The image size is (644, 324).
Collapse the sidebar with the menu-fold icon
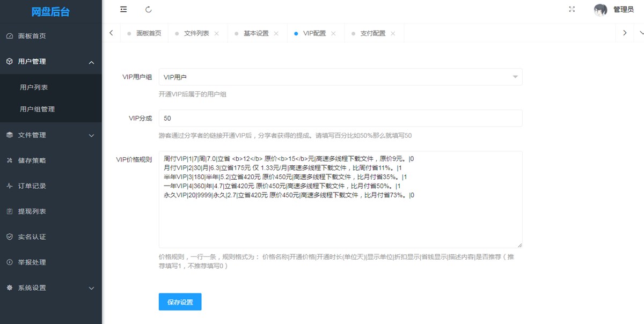click(x=123, y=10)
